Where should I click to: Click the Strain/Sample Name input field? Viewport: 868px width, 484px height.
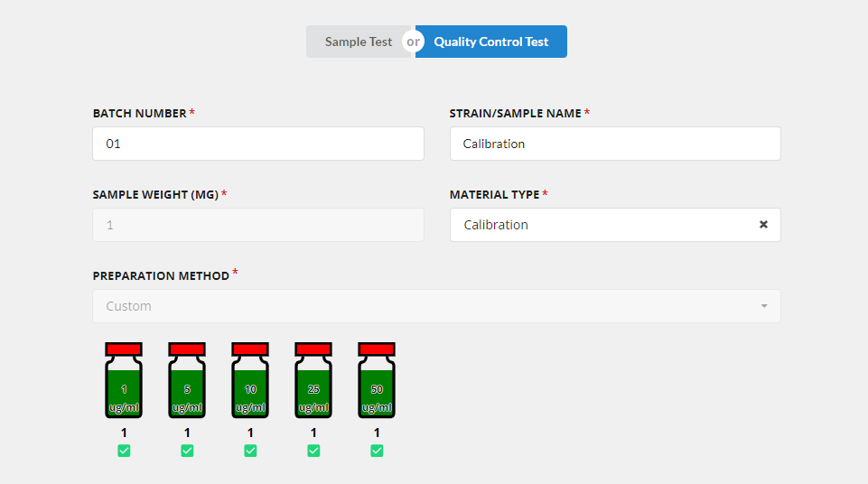(x=615, y=144)
